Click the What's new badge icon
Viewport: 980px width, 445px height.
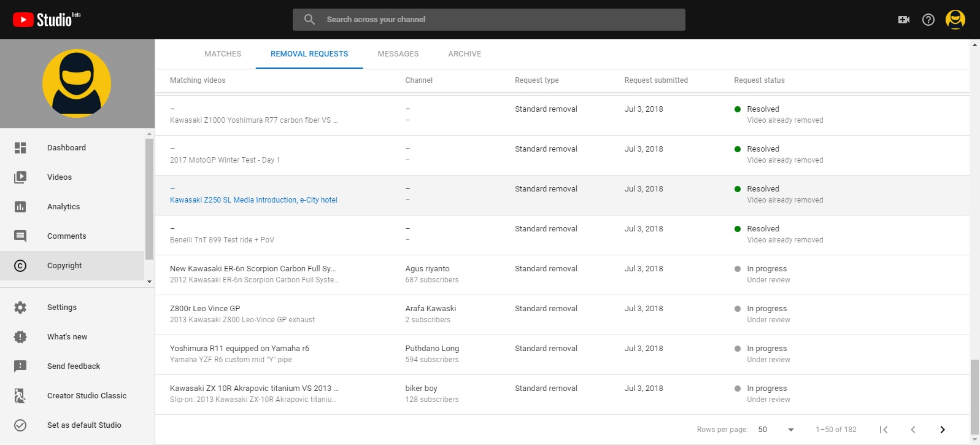click(x=20, y=337)
